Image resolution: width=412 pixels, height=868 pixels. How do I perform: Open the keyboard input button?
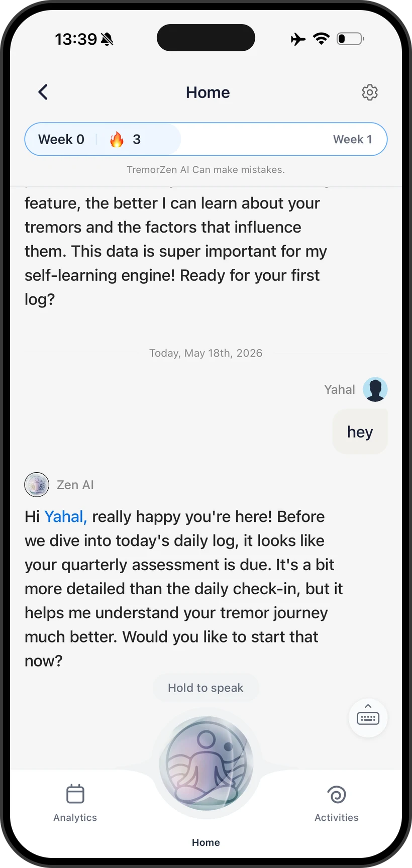tap(368, 718)
